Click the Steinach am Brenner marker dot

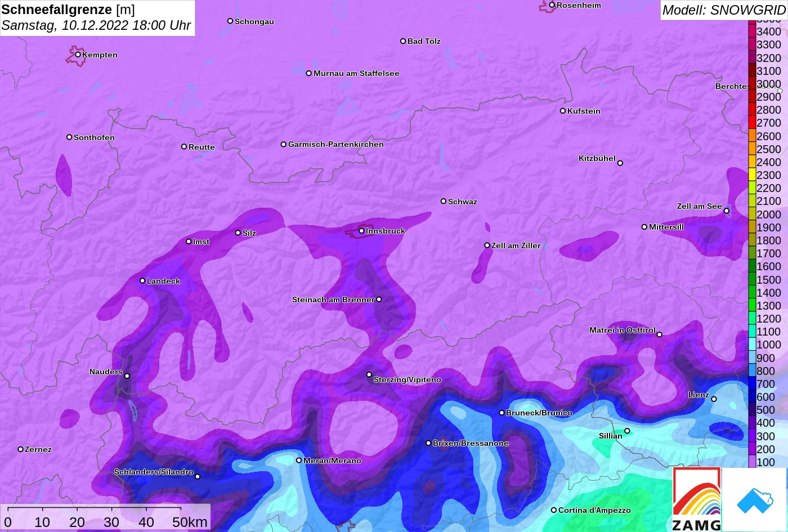tap(379, 299)
